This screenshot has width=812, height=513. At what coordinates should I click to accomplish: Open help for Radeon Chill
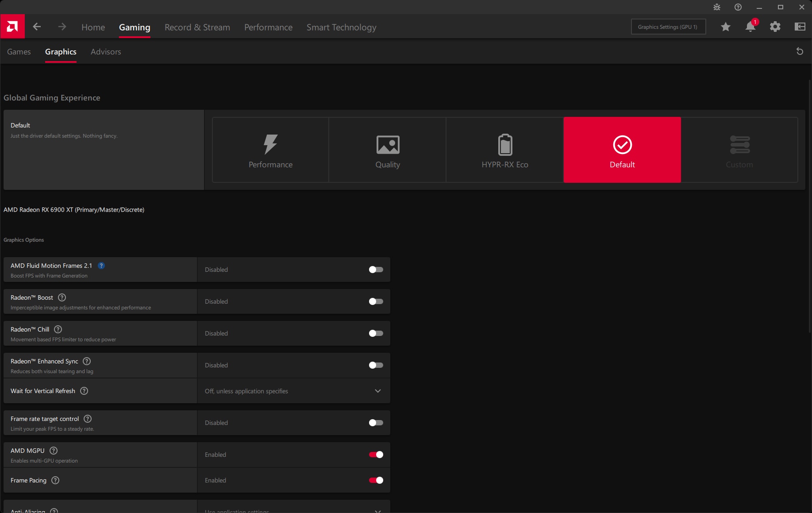(58, 329)
